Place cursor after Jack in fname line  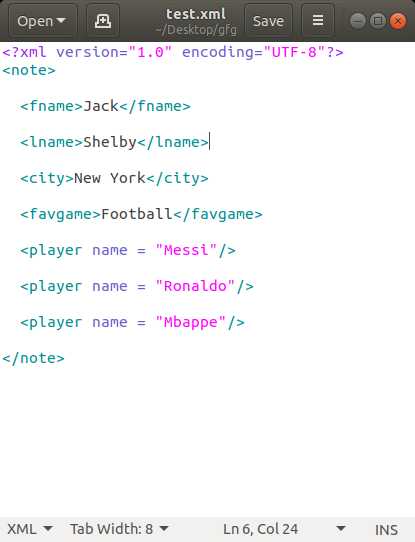click(119, 106)
